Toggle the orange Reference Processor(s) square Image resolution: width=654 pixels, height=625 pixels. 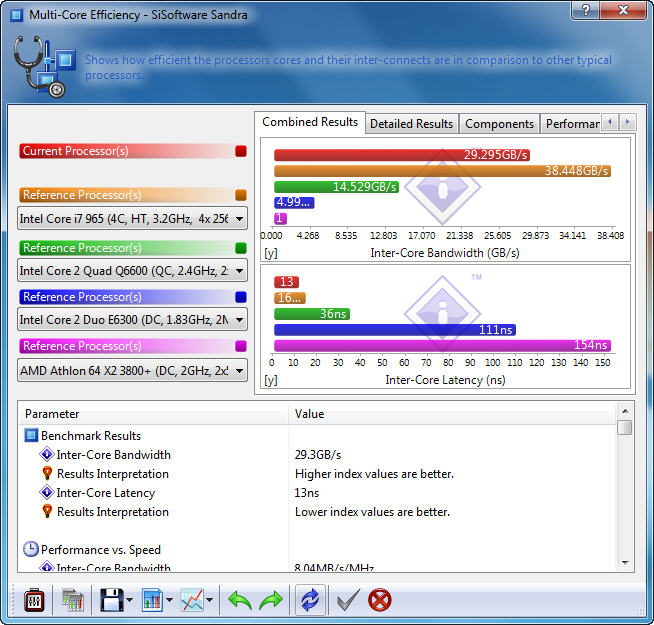click(x=241, y=195)
